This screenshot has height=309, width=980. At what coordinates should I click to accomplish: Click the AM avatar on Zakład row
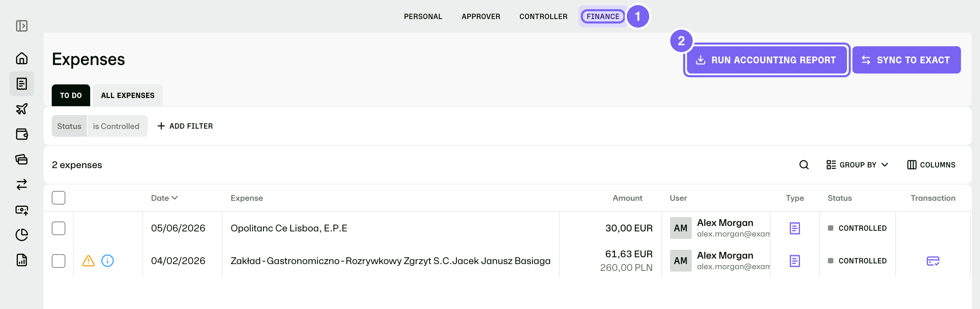(681, 261)
